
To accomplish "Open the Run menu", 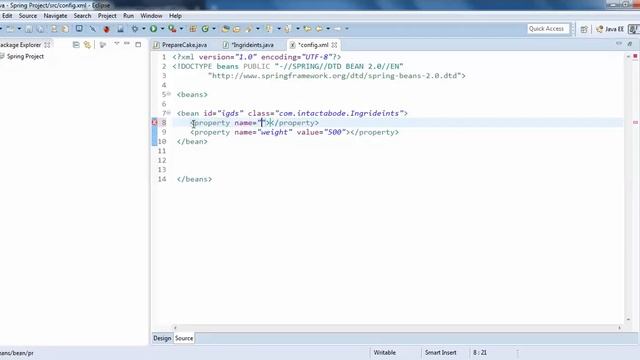I will 128,16.
